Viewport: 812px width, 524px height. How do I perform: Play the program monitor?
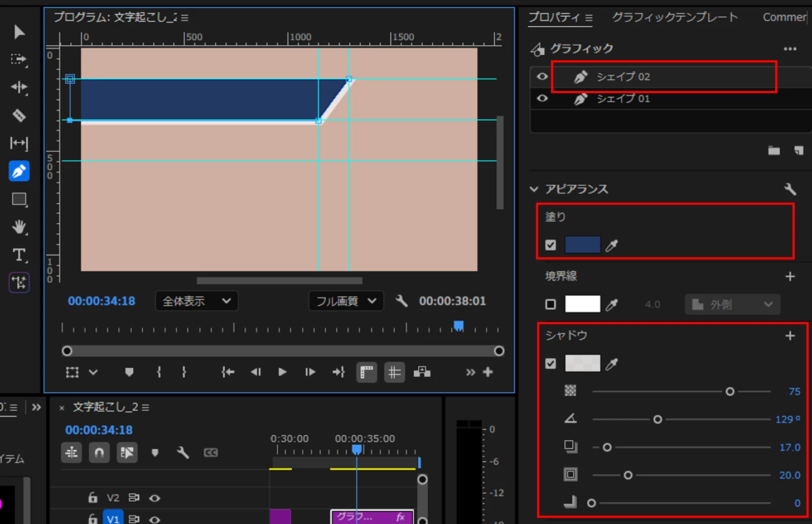pyautogui.click(x=282, y=372)
